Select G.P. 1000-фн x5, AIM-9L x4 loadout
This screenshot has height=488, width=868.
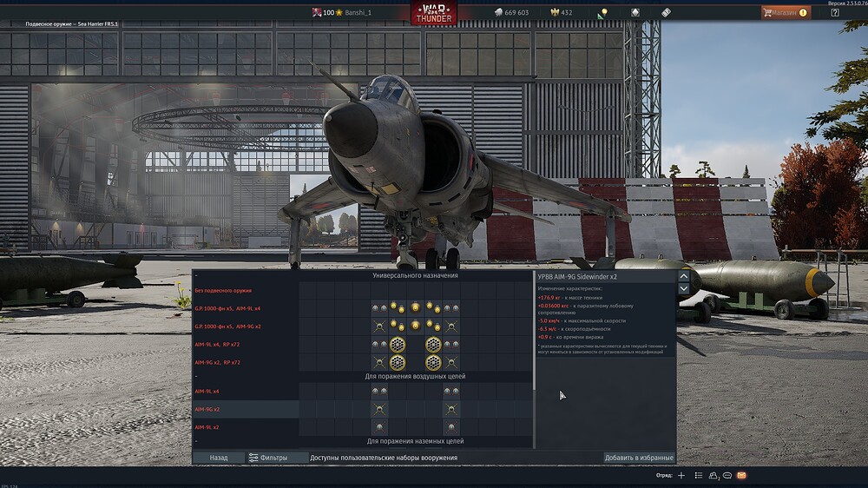click(x=227, y=308)
